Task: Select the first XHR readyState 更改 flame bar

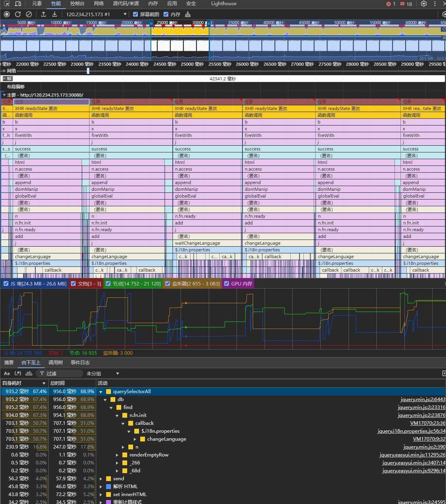Action: pyautogui.click(x=51, y=108)
